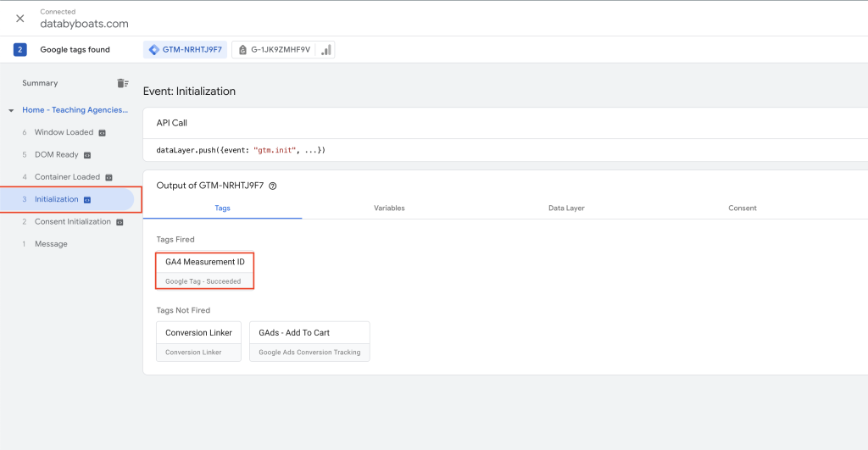Select the DOM Ready event
868x450 pixels.
tap(57, 154)
